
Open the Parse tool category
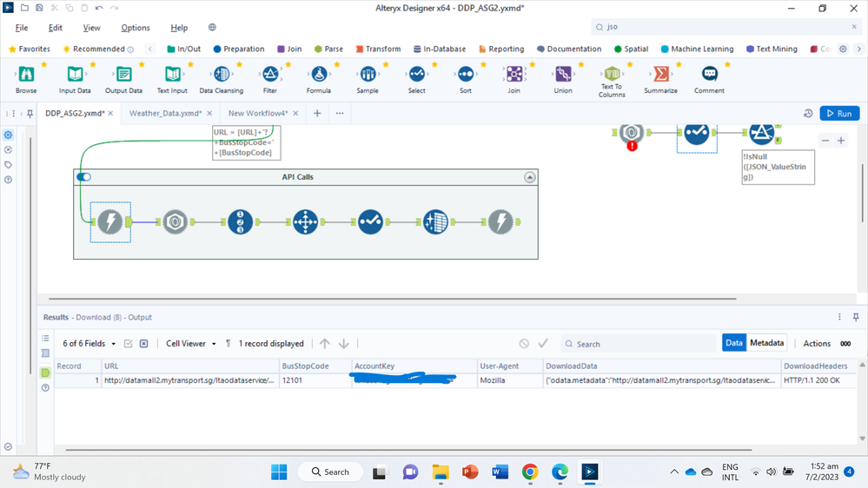pos(328,49)
